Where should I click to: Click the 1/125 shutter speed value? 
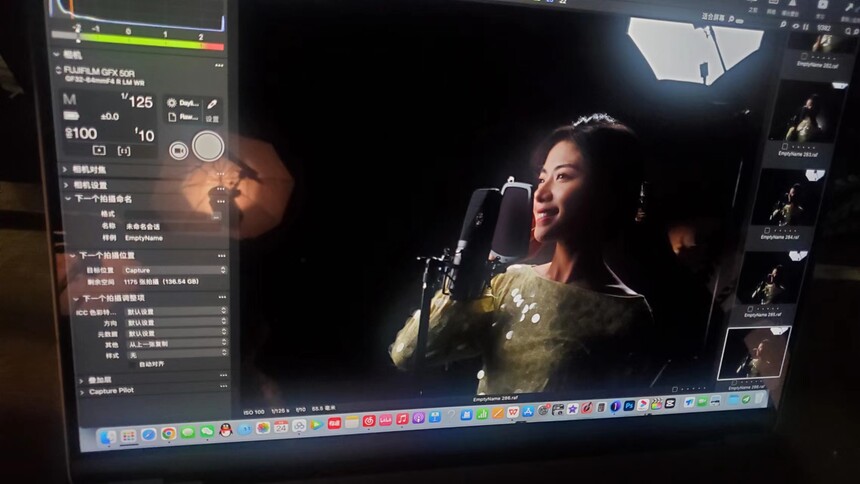(x=137, y=101)
